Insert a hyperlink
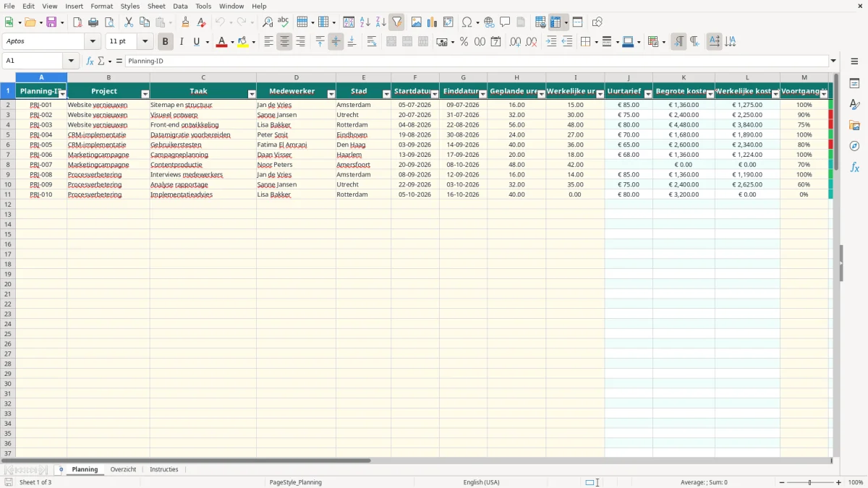The image size is (868, 488). [x=489, y=22]
